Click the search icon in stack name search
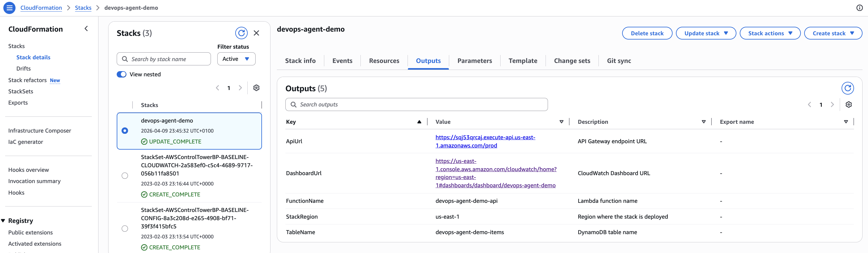 click(x=125, y=59)
